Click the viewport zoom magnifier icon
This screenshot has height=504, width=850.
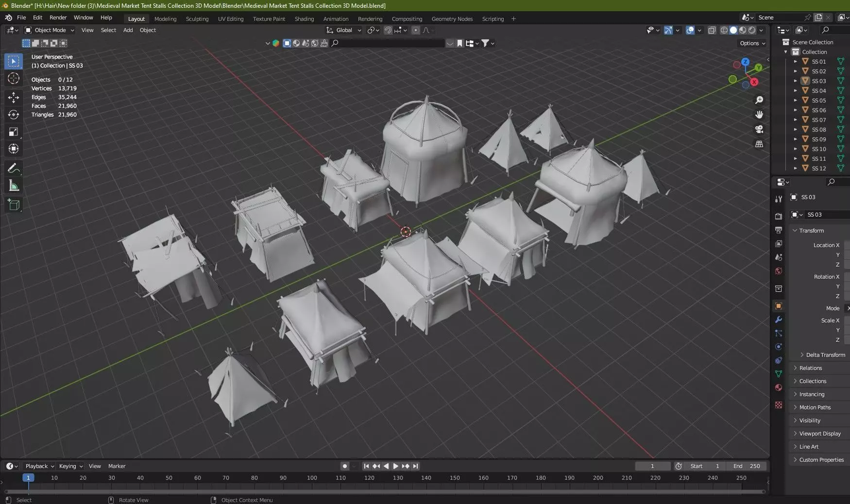(759, 100)
